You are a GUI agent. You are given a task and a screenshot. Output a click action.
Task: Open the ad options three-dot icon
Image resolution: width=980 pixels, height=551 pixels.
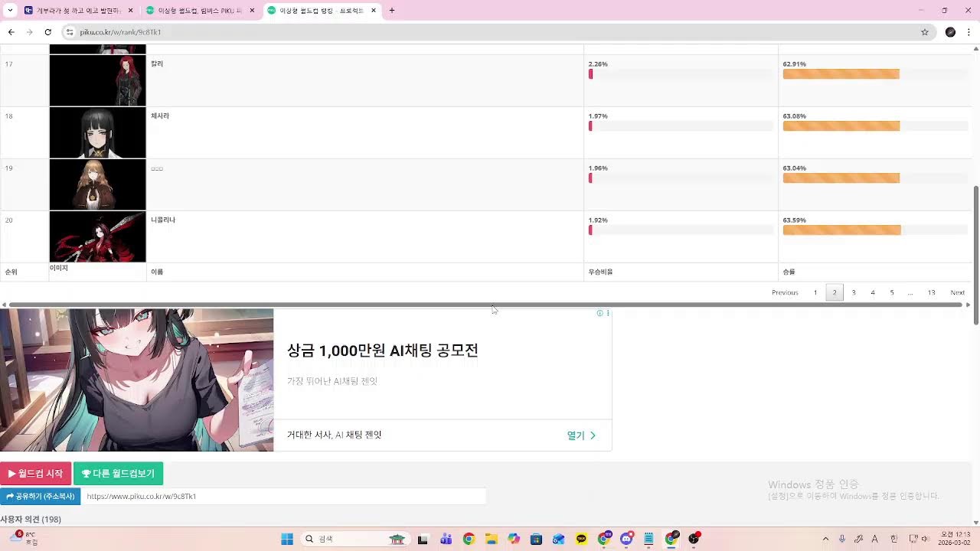[x=608, y=313]
